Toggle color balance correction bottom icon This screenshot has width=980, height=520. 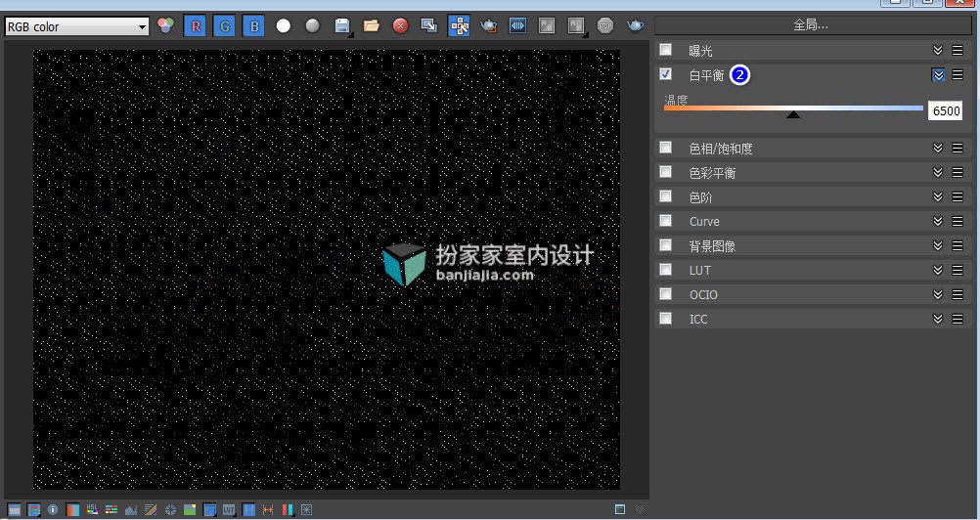[x=111, y=510]
